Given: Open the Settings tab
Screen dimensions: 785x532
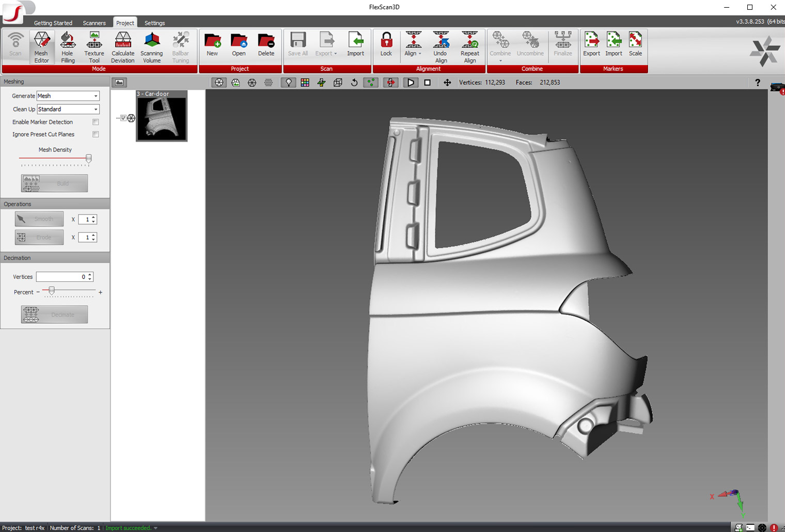Looking at the screenshot, I should point(154,23).
